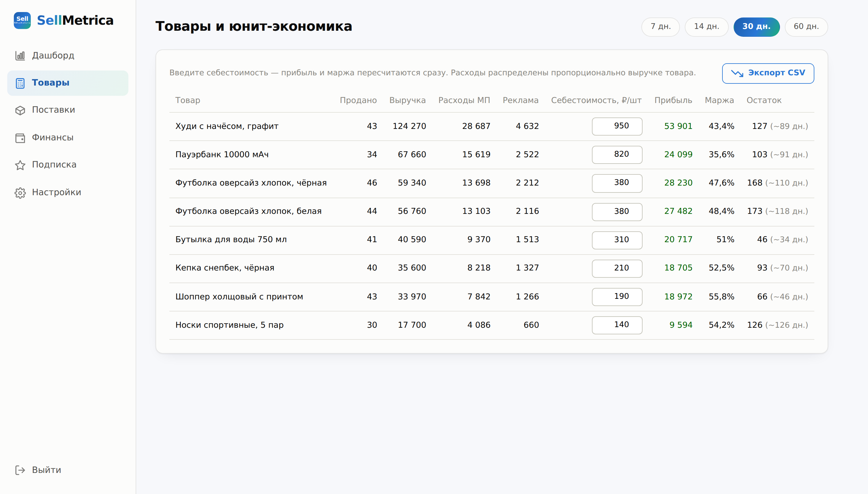
Task: Click the Выйти logout arrow icon
Action: pyautogui.click(x=20, y=470)
